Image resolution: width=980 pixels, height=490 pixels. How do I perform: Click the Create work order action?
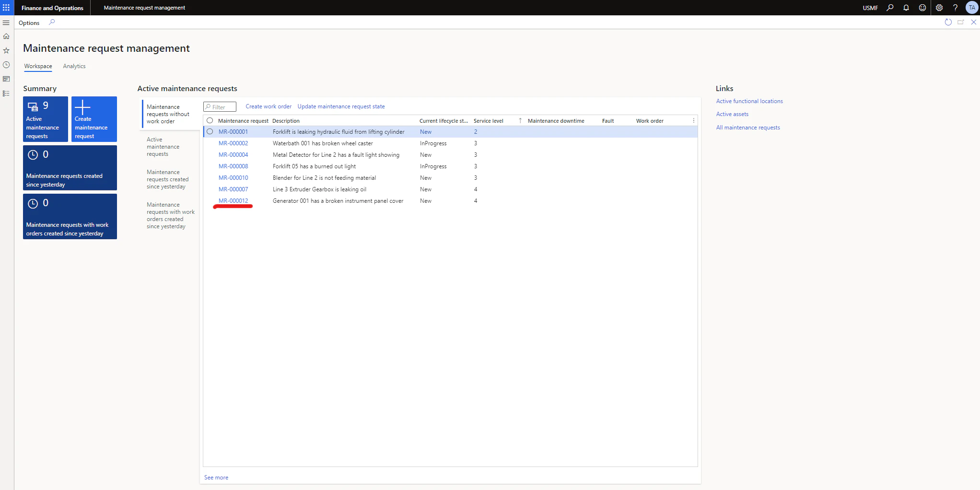(268, 106)
